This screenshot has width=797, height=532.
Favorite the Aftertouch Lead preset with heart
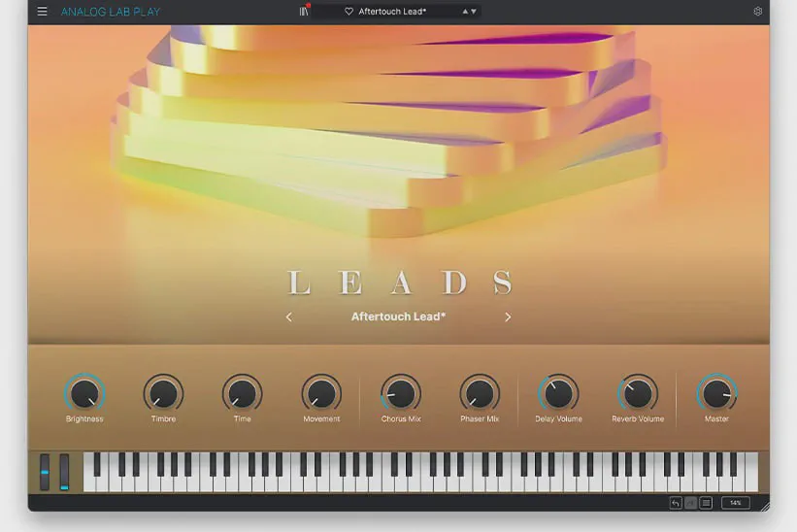[x=349, y=12]
